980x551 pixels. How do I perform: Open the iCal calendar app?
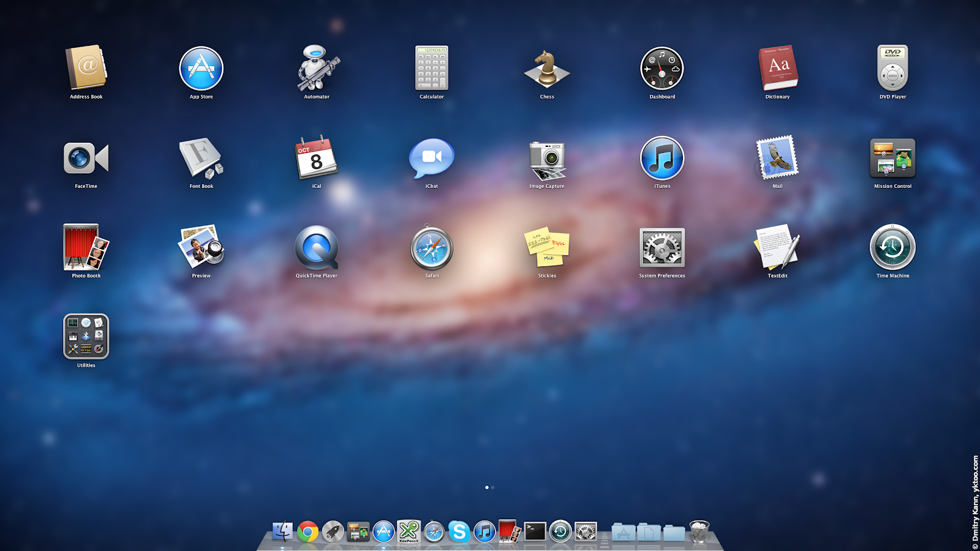317,157
